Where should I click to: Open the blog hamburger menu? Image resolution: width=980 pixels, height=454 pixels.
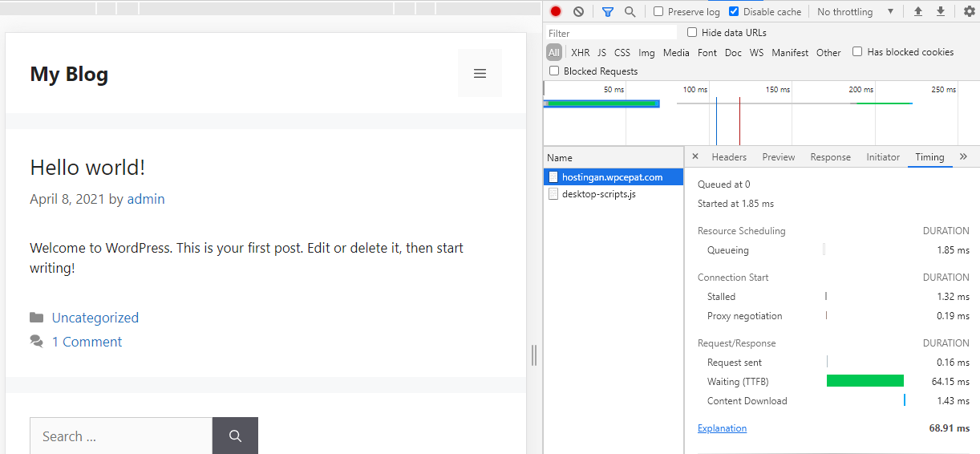tap(480, 74)
